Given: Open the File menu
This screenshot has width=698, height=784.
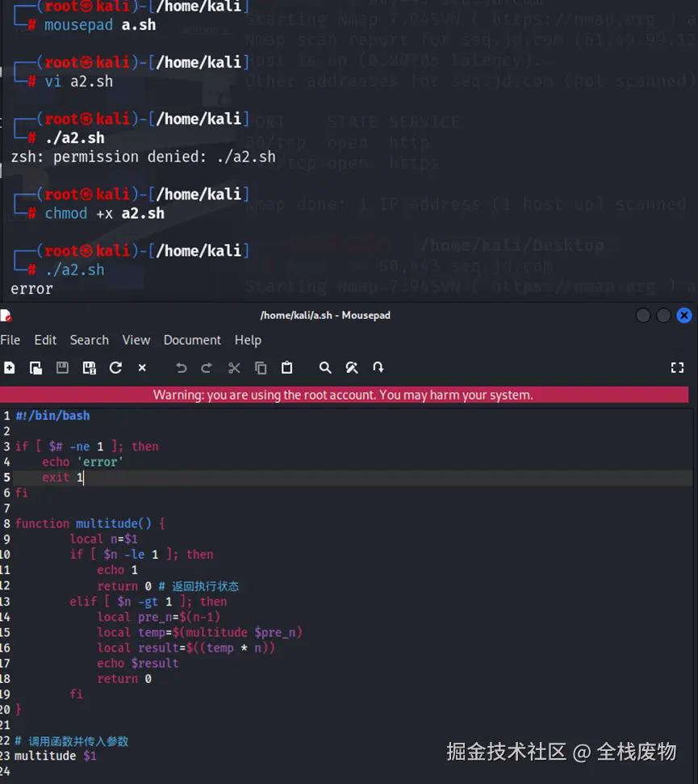Looking at the screenshot, I should pos(10,340).
